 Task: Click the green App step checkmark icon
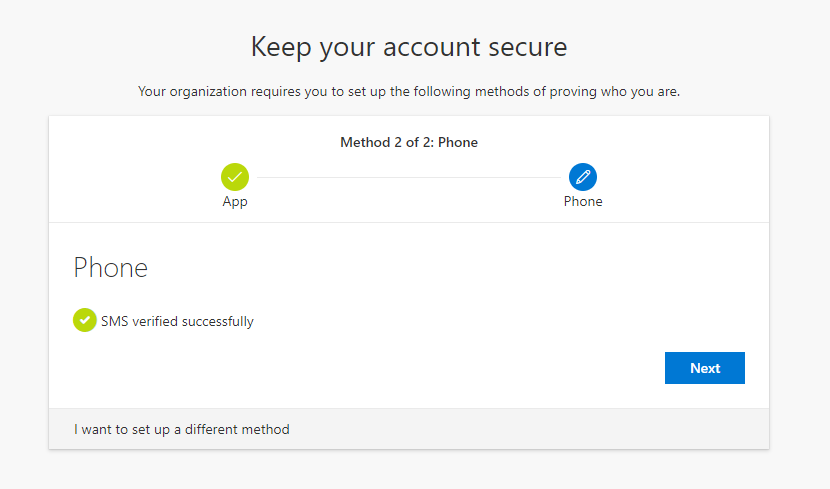pos(234,177)
